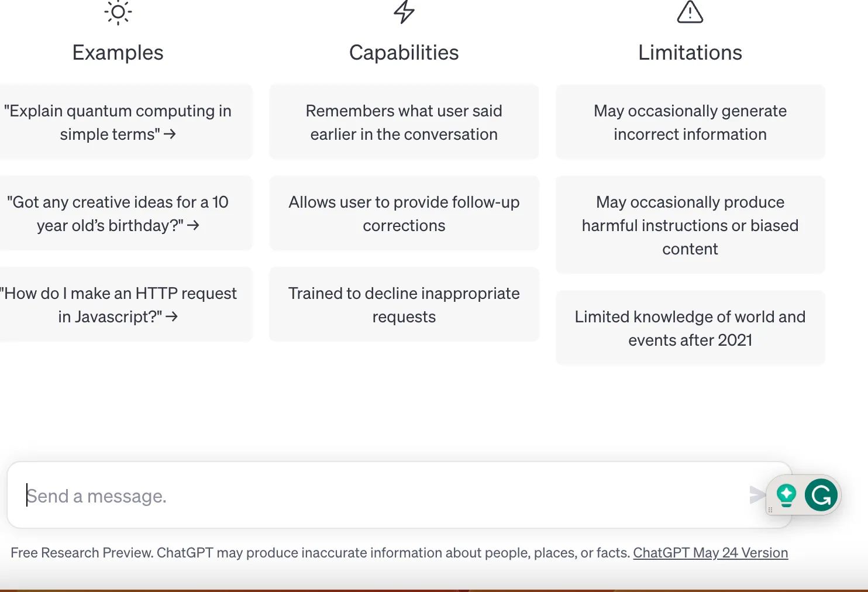Choose the 10 year old's birthday example
This screenshot has height=592, width=868.
[x=118, y=214]
